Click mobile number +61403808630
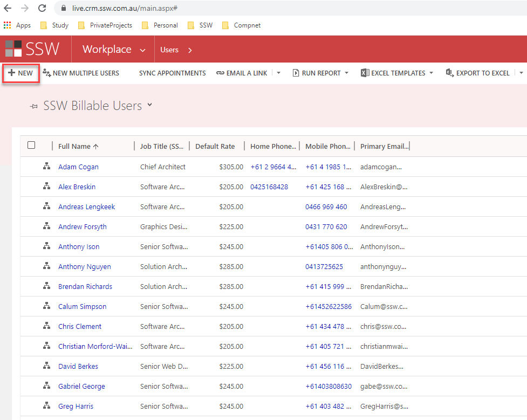This screenshot has height=420, width=527. click(328, 387)
